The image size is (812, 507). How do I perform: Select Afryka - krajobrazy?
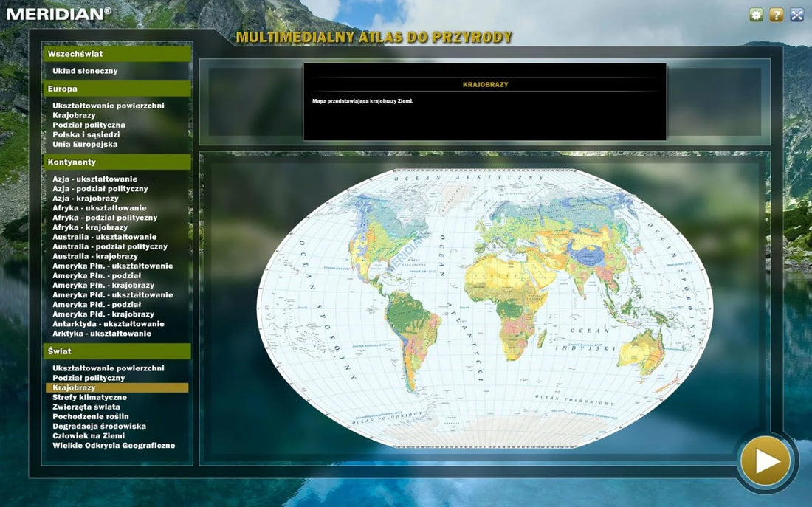coord(90,227)
